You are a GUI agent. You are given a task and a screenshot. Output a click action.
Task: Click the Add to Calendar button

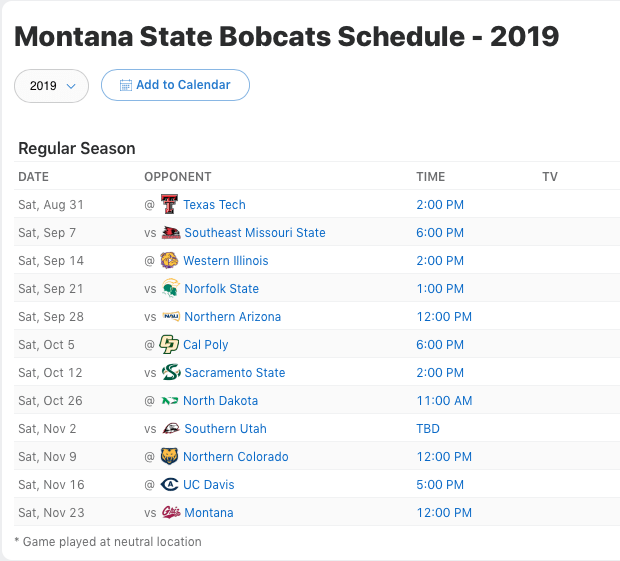[x=175, y=85]
